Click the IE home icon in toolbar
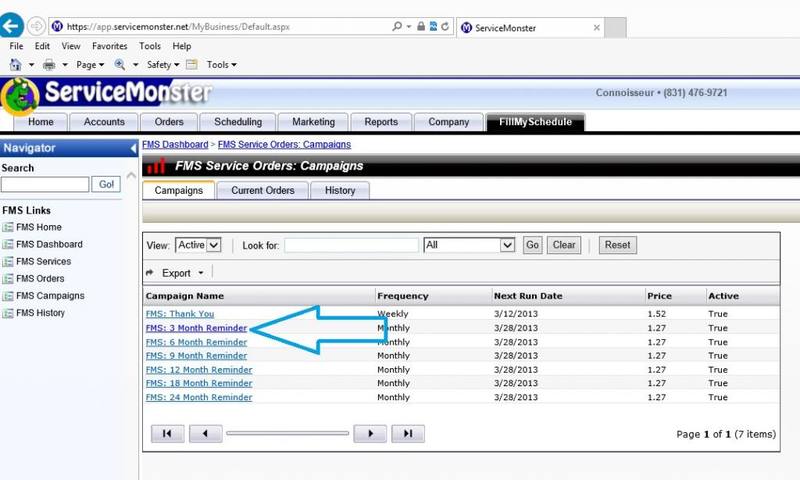 [16, 65]
